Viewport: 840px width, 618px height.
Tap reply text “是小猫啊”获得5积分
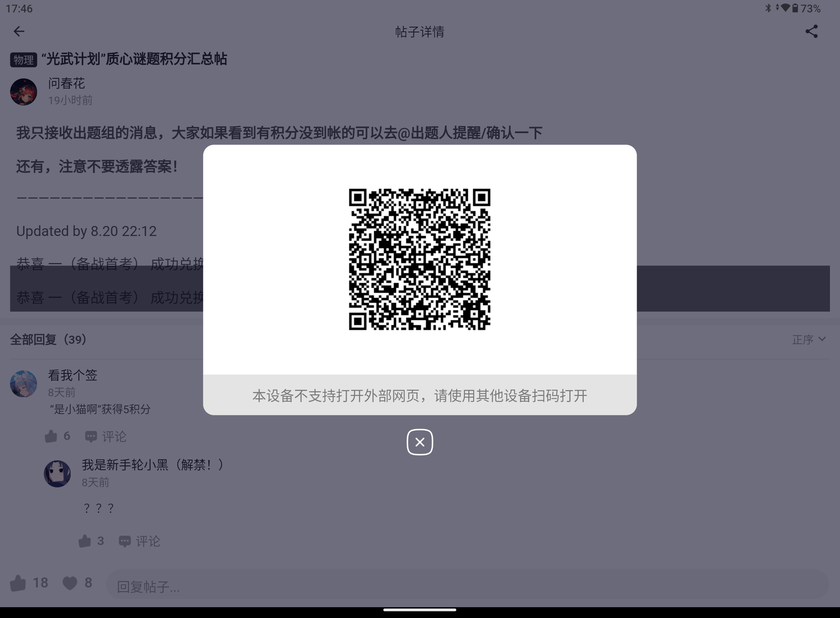100,409
